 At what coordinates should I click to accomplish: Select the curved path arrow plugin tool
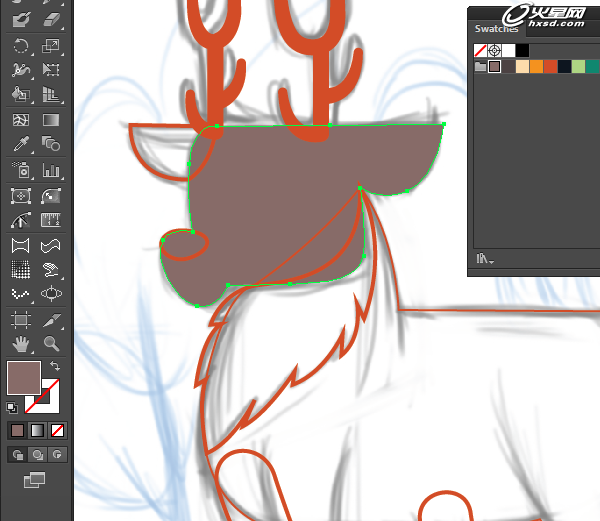pyautogui.click(x=21, y=220)
